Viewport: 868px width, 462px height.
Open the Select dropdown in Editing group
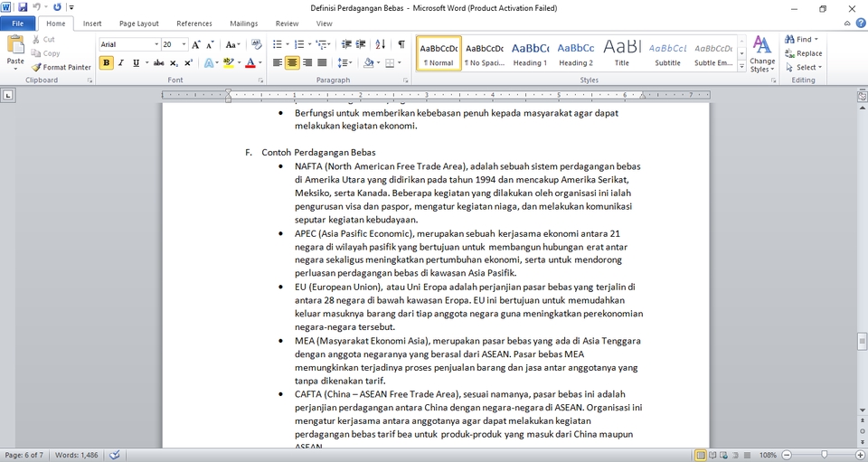(804, 67)
